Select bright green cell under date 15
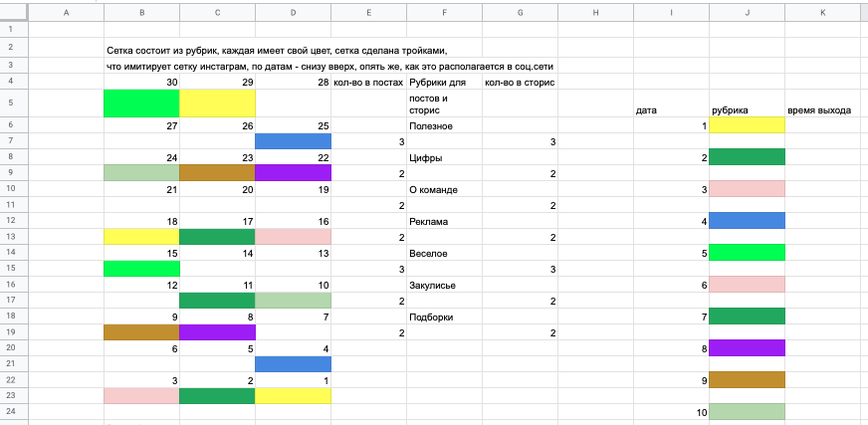The image size is (868, 425). point(141,269)
